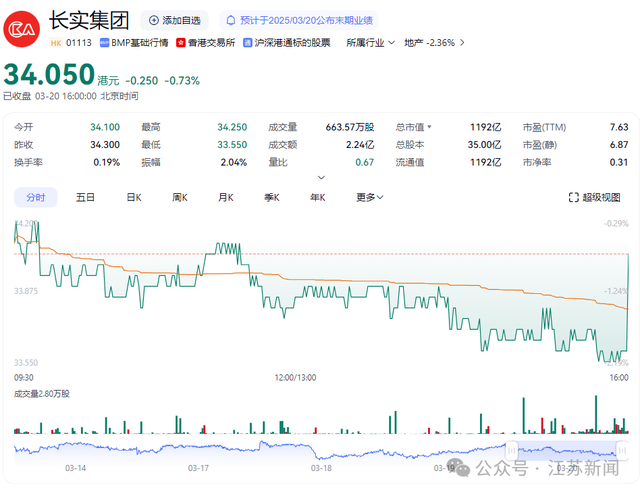Switch to the 日K tab
640x494 pixels.
[x=134, y=198]
